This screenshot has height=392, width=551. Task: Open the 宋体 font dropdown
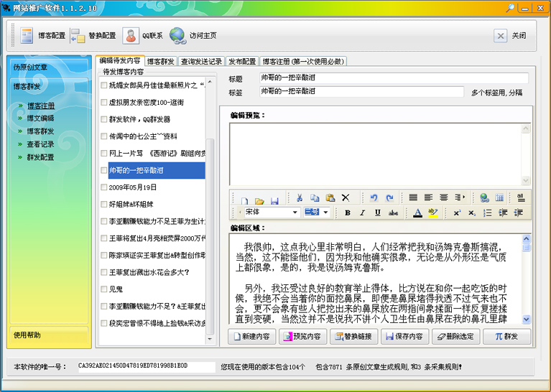295,213
